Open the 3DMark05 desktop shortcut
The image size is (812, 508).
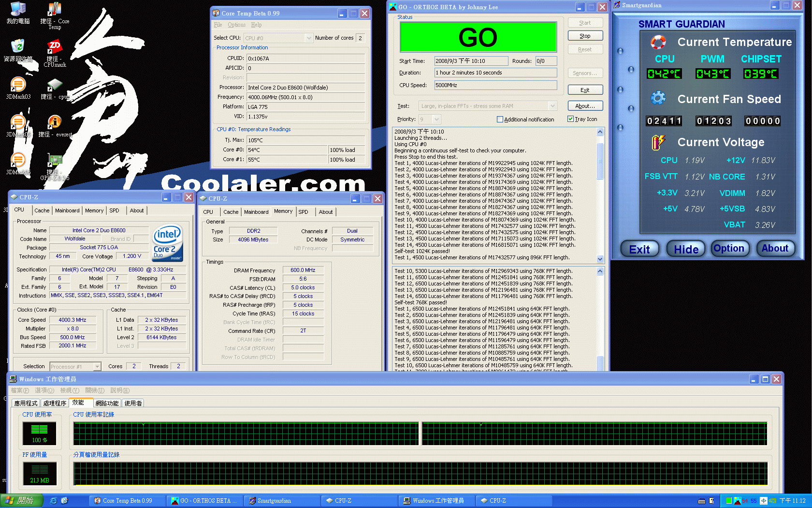[x=18, y=126]
